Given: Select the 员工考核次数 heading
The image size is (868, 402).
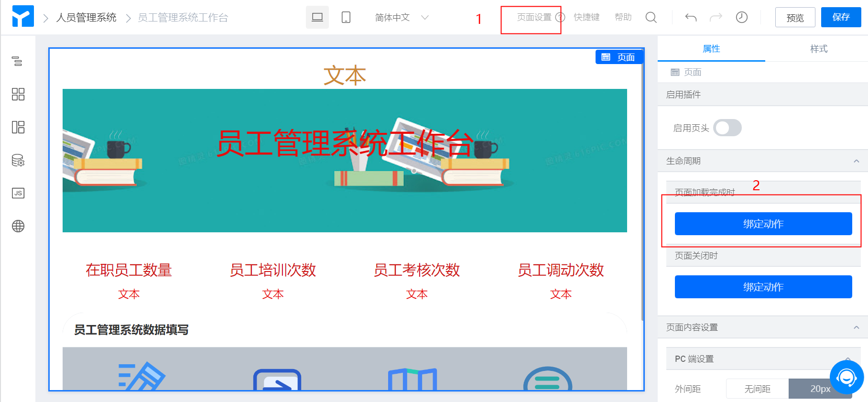Looking at the screenshot, I should [417, 270].
